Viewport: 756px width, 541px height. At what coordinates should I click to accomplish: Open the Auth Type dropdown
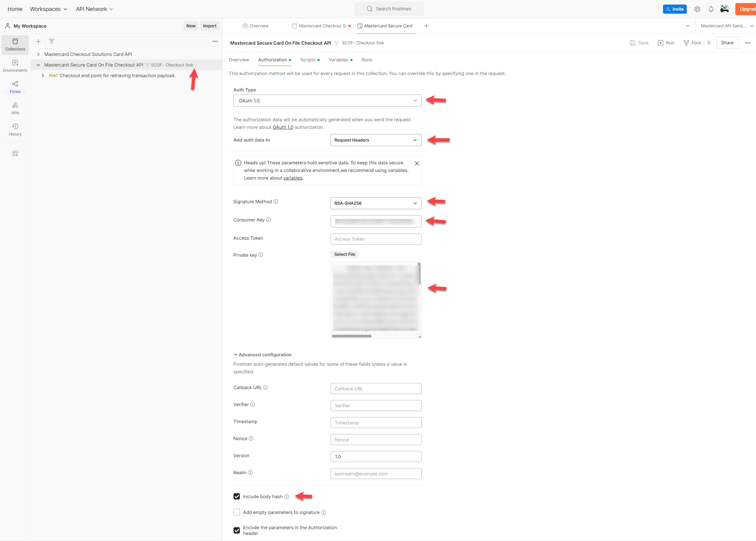(x=328, y=101)
